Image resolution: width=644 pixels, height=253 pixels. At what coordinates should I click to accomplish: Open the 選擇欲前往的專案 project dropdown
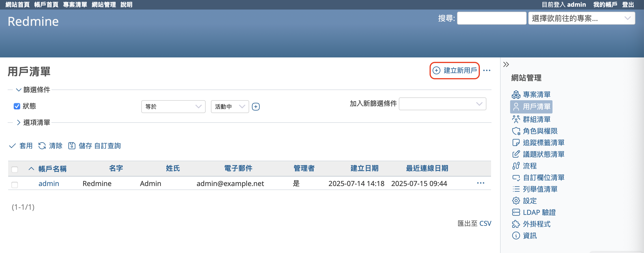coord(582,18)
